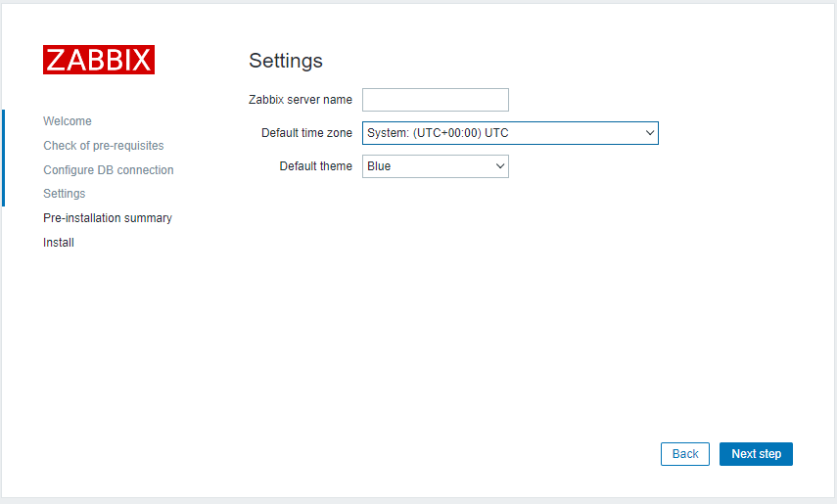Screen dimensions: 837x504
Task: Click the Settings page heading
Action: [286, 61]
